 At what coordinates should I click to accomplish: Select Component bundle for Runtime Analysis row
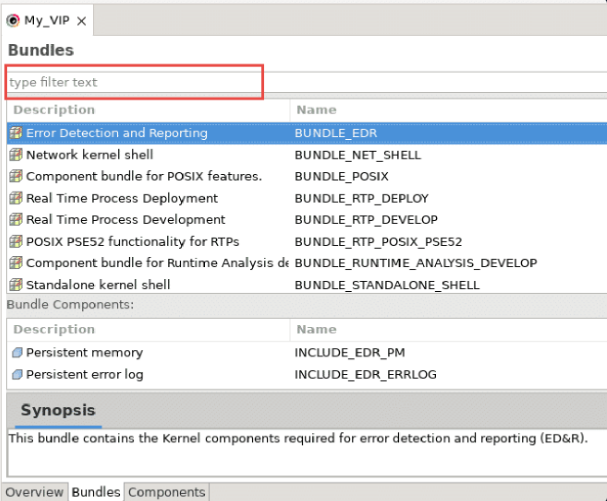(307, 263)
